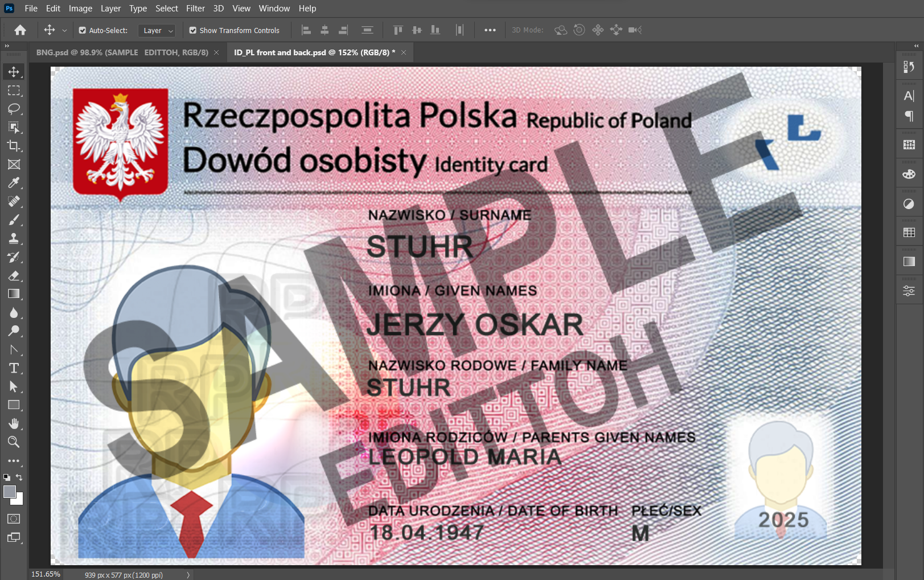Open the Auto-Select Layer dropdown
Image resolution: width=924 pixels, height=580 pixels.
click(x=157, y=31)
